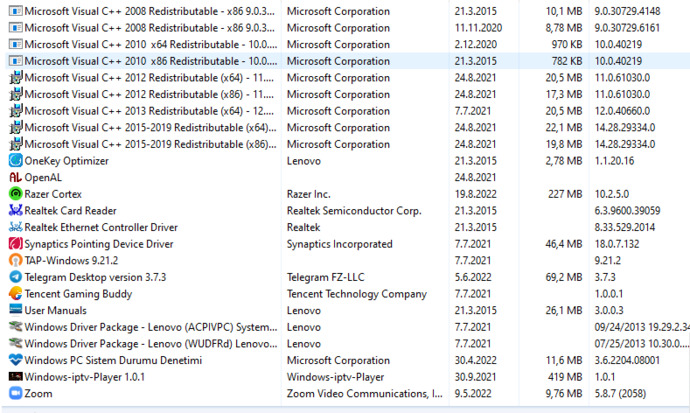Click the Realtek Card Reader icon
690x413 pixels.
click(15, 211)
